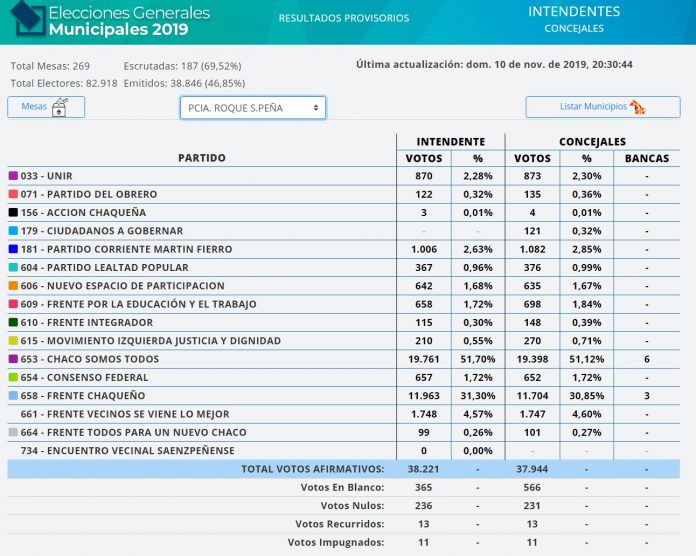Click the red swatch for Partido del Obrero

(x=13, y=194)
